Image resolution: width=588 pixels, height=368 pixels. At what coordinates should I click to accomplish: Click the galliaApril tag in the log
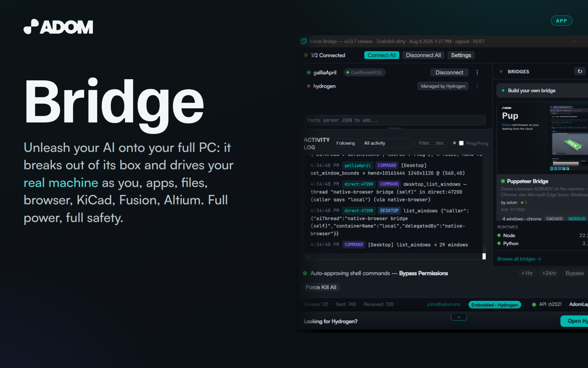point(358,165)
